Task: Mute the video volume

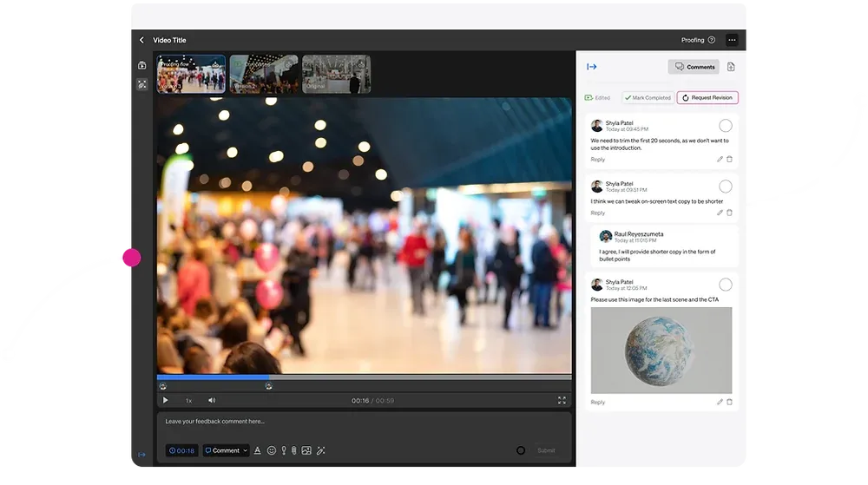Action: pos(212,400)
